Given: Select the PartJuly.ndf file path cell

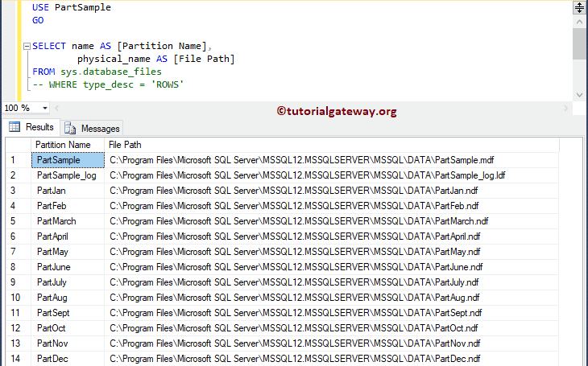Looking at the screenshot, I should point(332,282).
